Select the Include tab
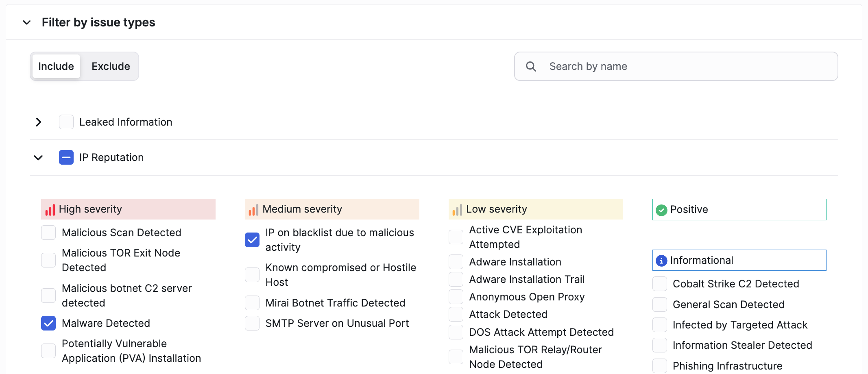This screenshot has height=374, width=868. coord(56,66)
